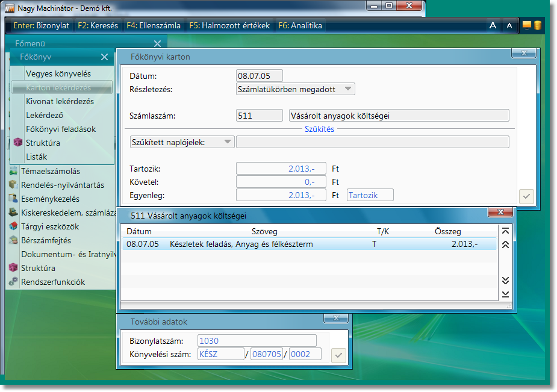Screen dimensions: 557x392
Task: Click the Dátum input field
Action: 259,76
